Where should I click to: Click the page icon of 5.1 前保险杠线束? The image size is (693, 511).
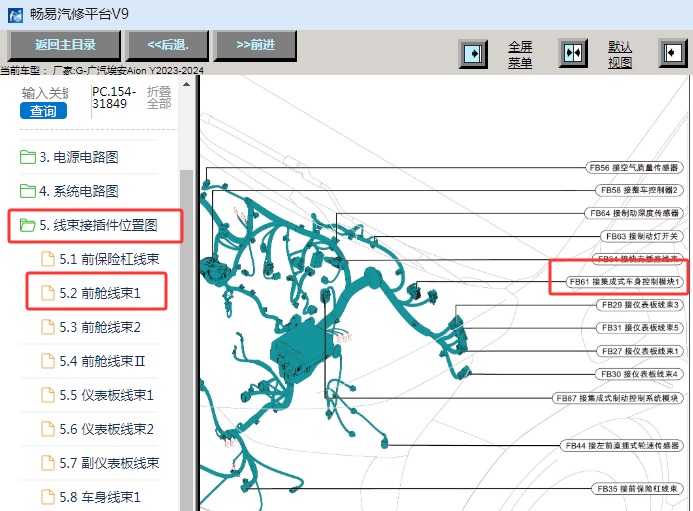click(48, 259)
